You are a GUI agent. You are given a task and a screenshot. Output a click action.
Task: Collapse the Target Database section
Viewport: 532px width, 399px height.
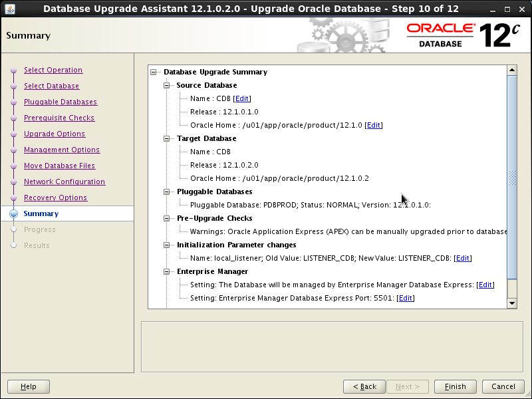pyautogui.click(x=166, y=138)
